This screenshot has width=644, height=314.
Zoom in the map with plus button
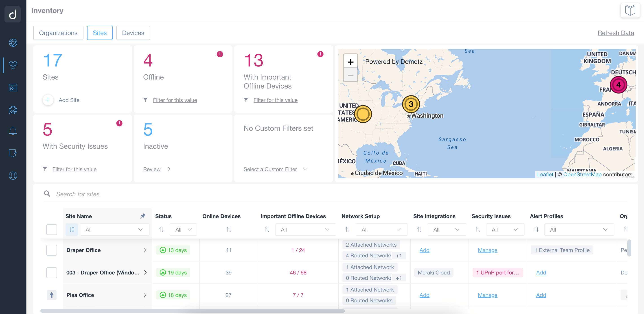coord(350,62)
